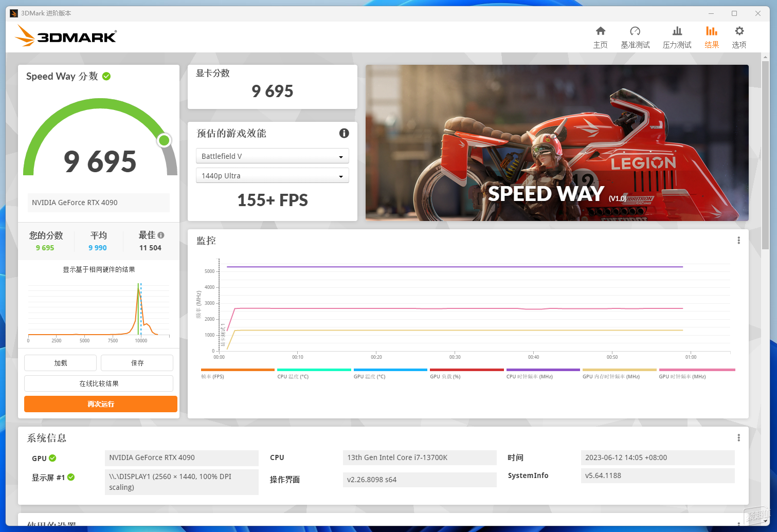Click your score value 9 695 under 您的分数
This screenshot has width=777, height=532.
(45, 248)
